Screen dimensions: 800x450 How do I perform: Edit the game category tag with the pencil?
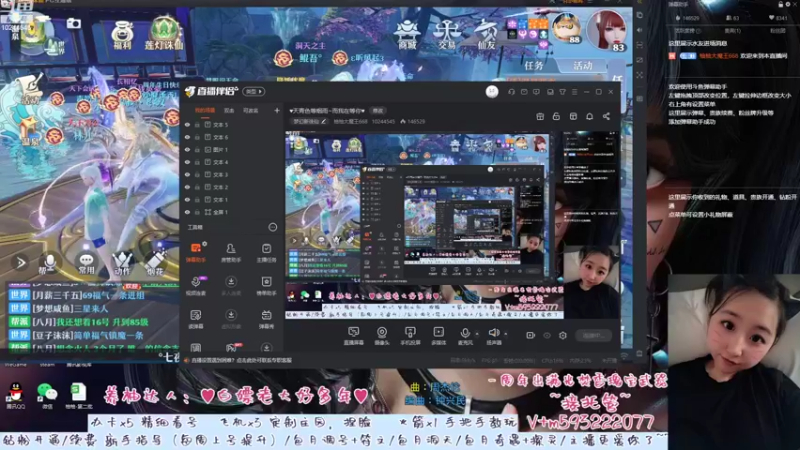tap(323, 121)
